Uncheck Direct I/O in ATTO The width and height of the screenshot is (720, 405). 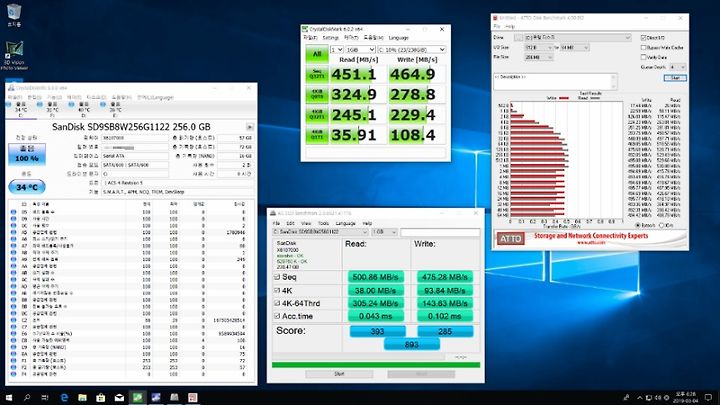click(643, 38)
